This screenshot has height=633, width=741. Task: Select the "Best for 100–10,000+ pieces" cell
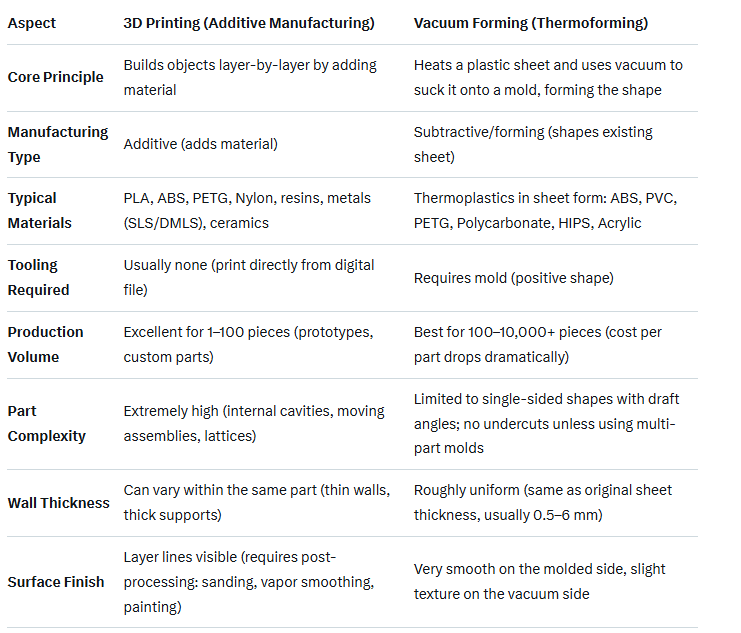[538, 344]
